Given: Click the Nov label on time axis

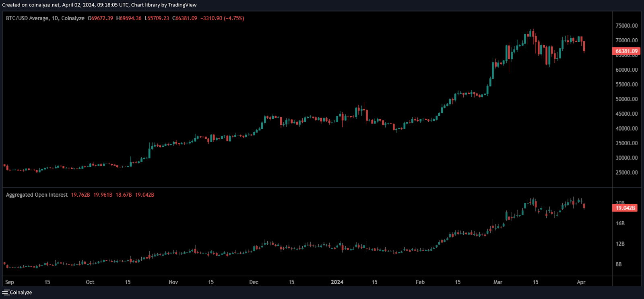Looking at the screenshot, I should pyautogui.click(x=173, y=282).
